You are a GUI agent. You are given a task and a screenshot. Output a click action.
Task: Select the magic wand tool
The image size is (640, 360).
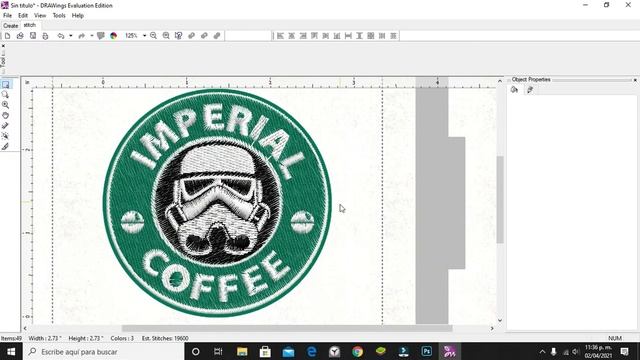click(x=5, y=136)
